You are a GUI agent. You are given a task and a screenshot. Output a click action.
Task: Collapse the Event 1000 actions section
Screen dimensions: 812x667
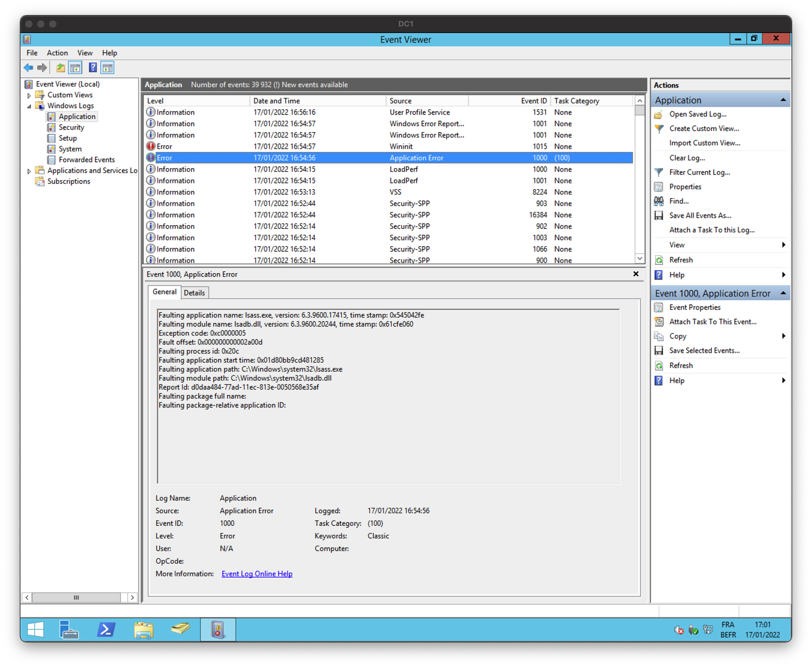click(783, 293)
